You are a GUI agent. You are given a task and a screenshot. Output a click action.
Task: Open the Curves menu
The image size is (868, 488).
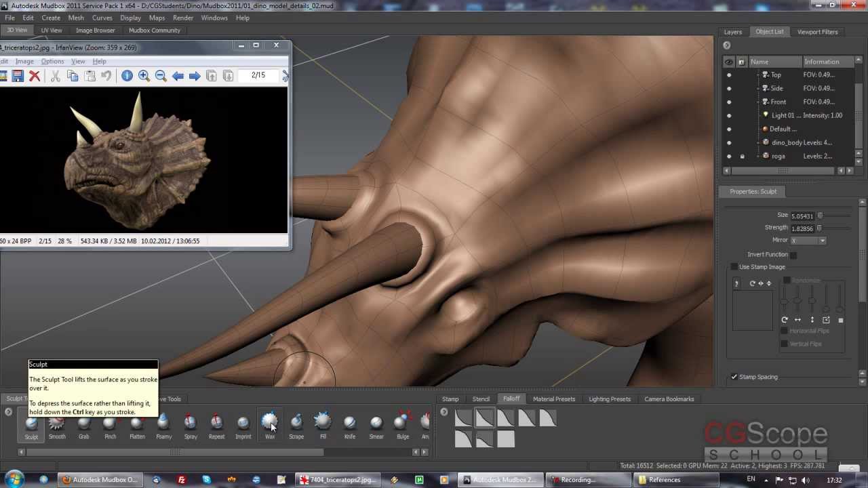point(102,18)
